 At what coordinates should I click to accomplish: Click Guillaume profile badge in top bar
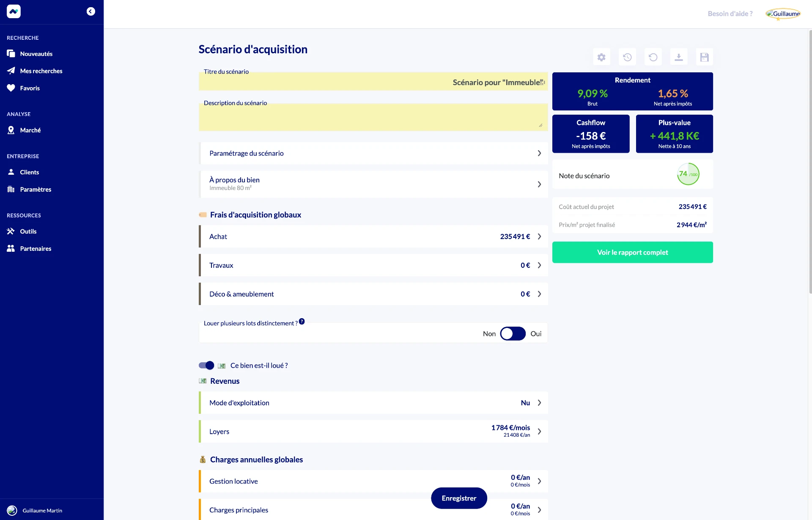coord(783,14)
